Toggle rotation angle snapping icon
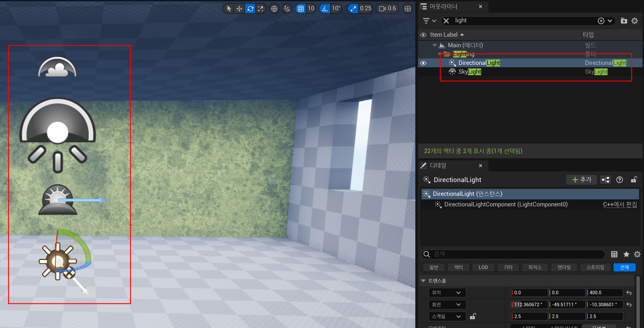 325,9
